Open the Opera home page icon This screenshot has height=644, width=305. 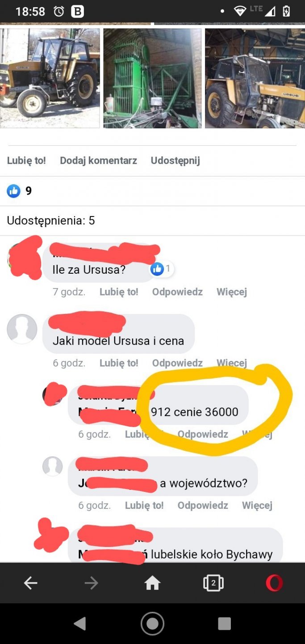(152, 583)
